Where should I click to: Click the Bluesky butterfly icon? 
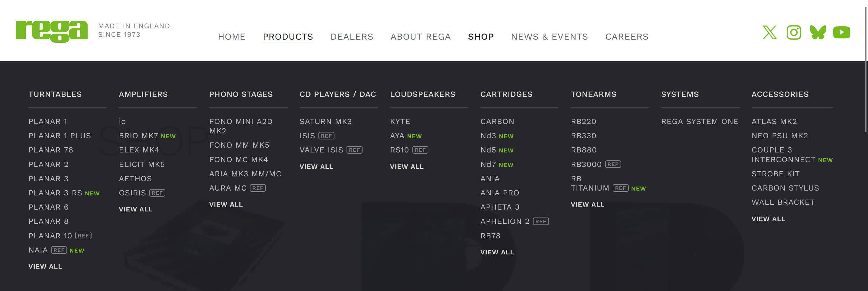[x=818, y=32]
